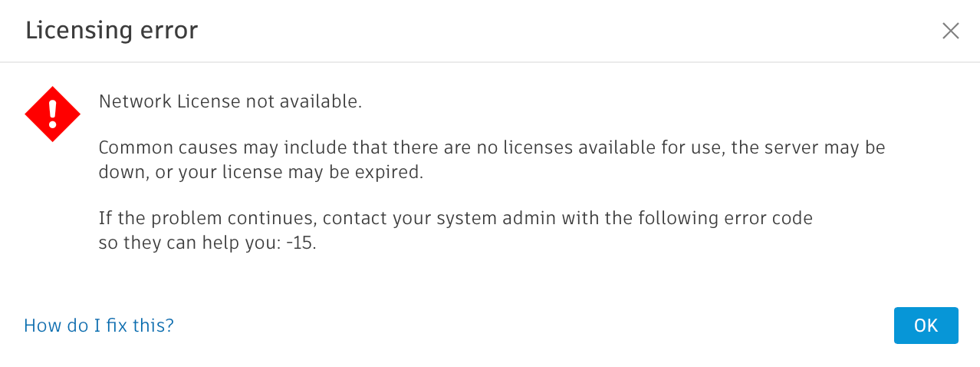Click the word "down" starting the second line

click(x=121, y=173)
